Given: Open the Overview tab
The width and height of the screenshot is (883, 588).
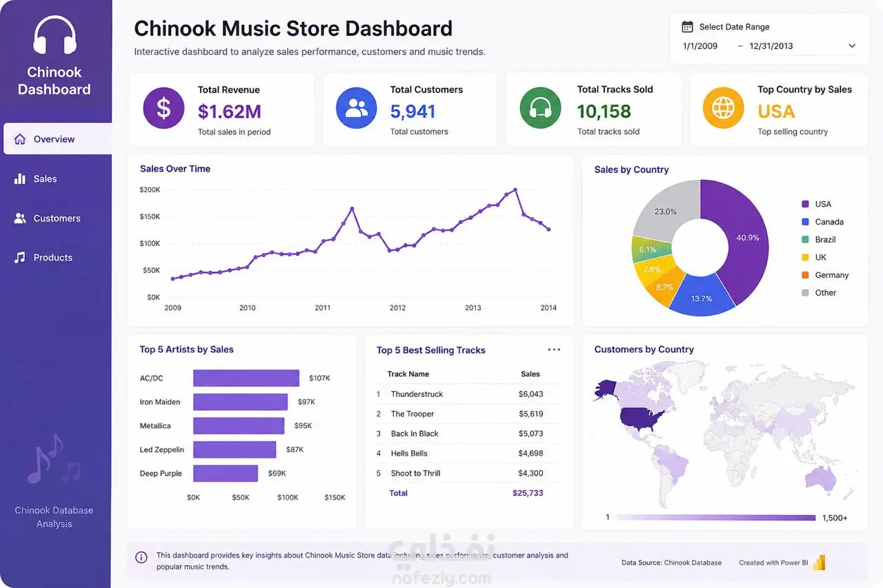Looking at the screenshot, I should 56,139.
